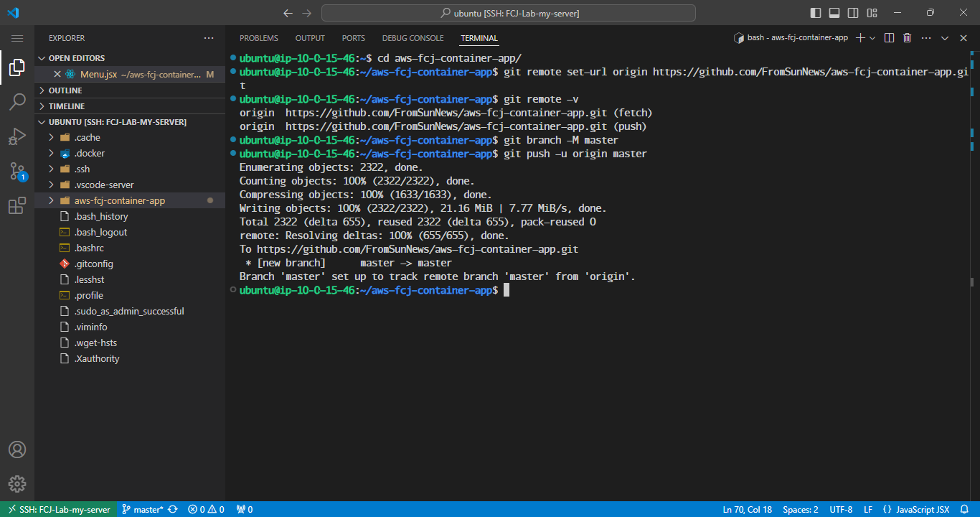
Task: Open errors and warnings status item
Action: point(206,509)
